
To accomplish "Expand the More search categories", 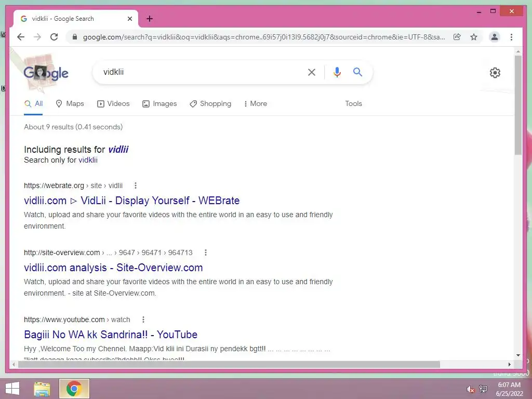I will click(256, 104).
